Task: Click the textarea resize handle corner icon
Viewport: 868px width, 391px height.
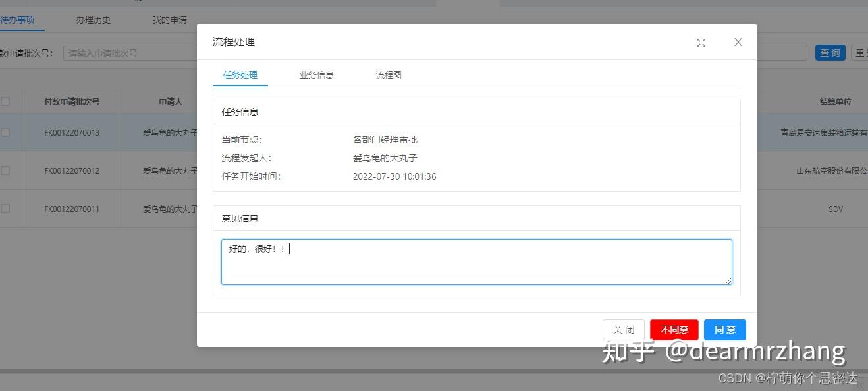Action: click(x=728, y=282)
